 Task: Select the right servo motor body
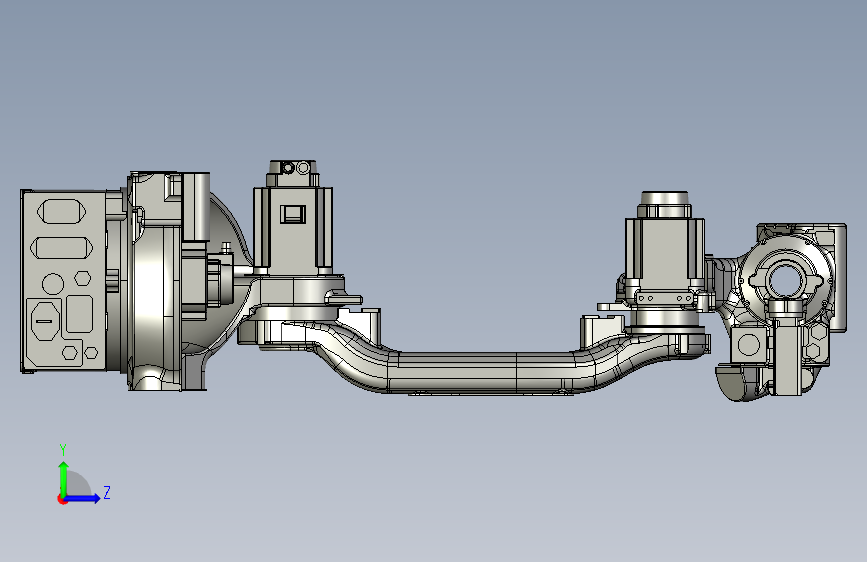[665, 249]
